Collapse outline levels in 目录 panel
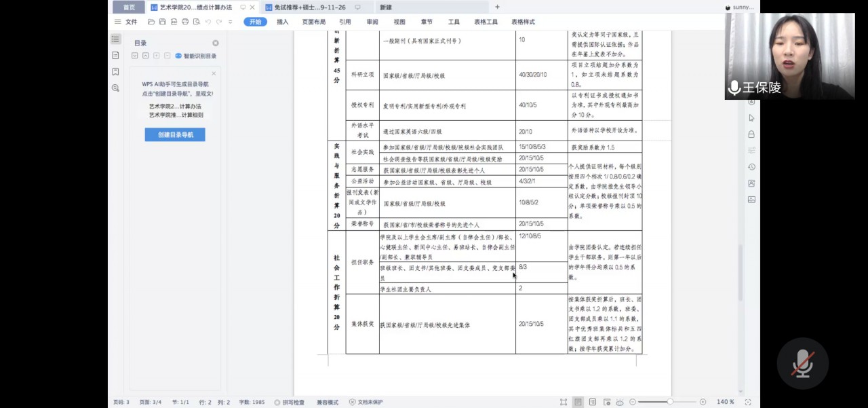The image size is (868, 408). tap(145, 56)
